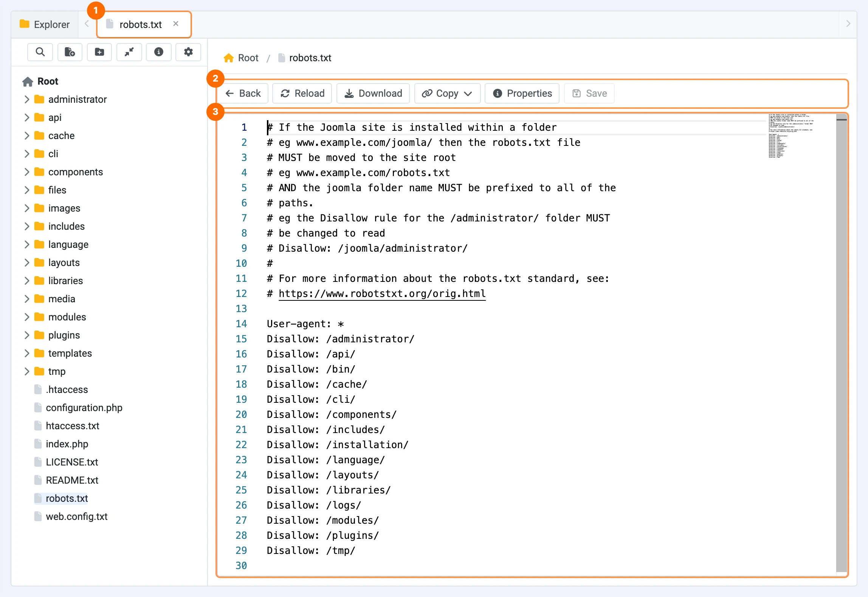Open the settings gear icon

coord(188,52)
